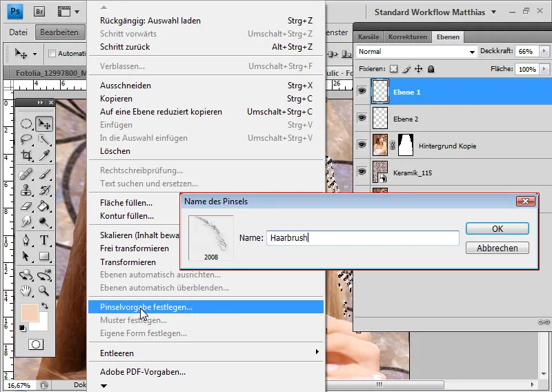Viewport: 552px width, 392px height.
Task: Hide the Keramik_115 layer
Action: (362, 172)
